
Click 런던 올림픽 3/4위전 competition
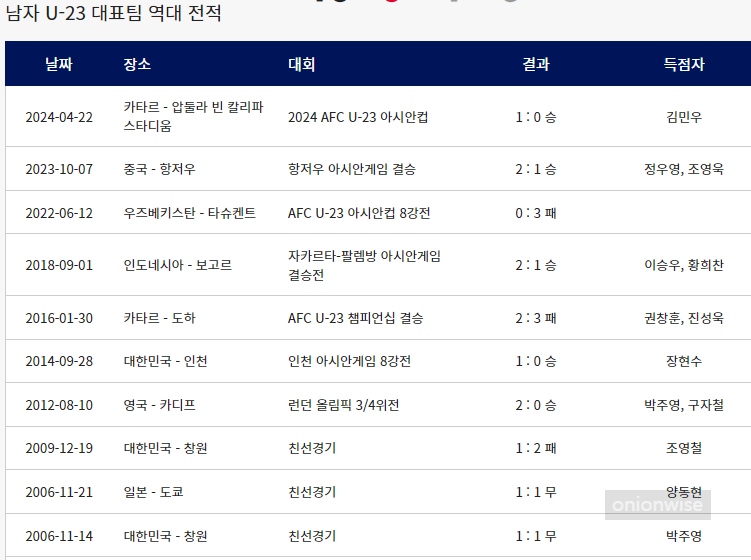(343, 405)
